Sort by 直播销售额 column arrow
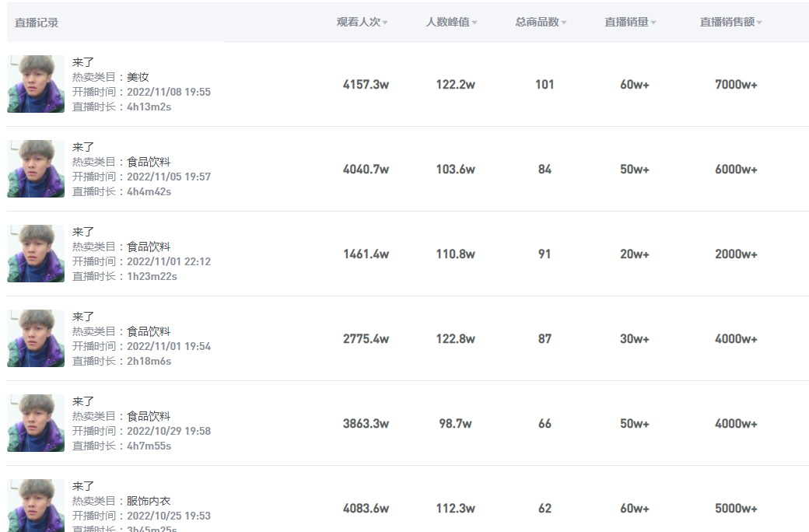Image resolution: width=809 pixels, height=532 pixels. tap(759, 23)
